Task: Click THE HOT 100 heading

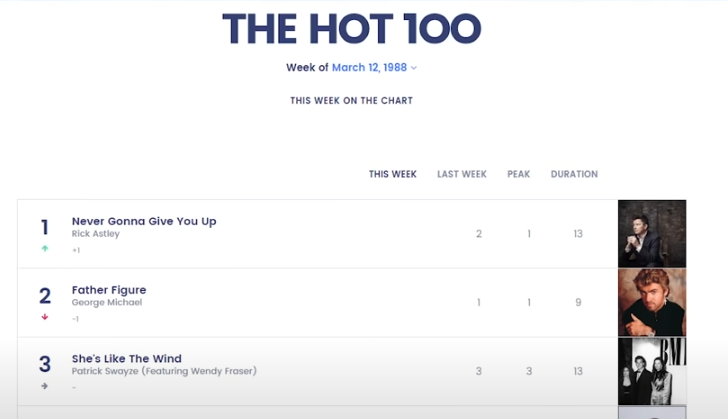Action: 351,30
